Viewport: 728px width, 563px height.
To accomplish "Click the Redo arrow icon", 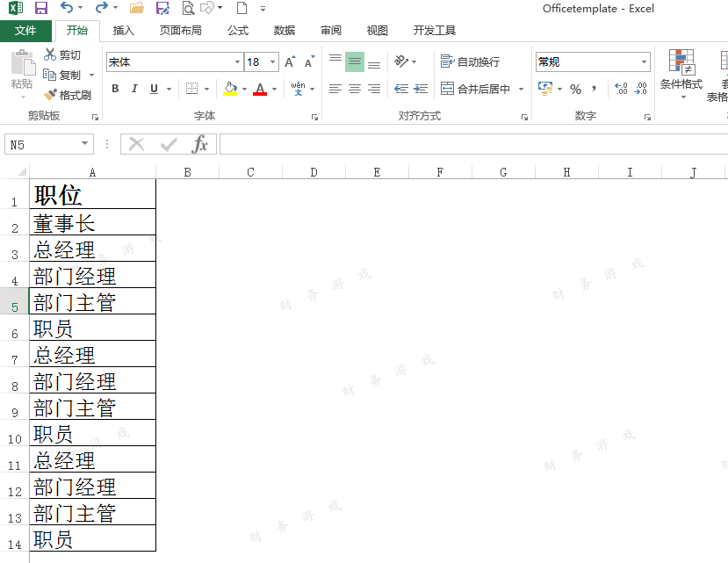I will [101, 7].
